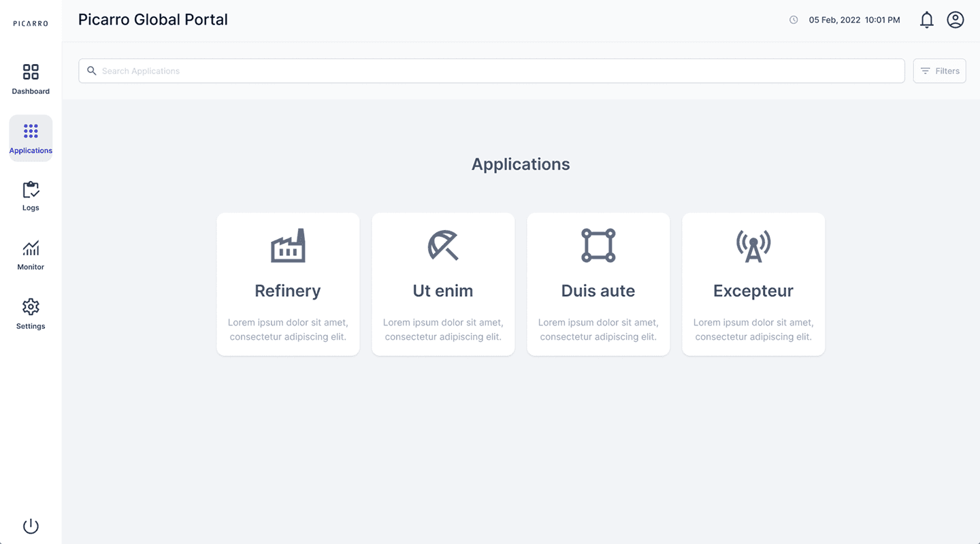Click the Excepteur antenna icon

[x=753, y=245]
